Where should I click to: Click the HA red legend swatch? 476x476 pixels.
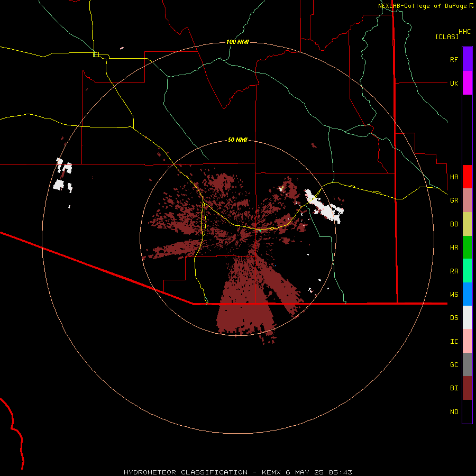pos(467,177)
